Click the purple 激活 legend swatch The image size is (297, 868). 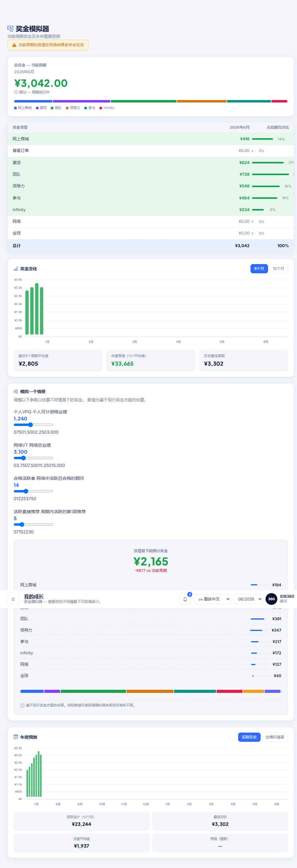(37, 108)
